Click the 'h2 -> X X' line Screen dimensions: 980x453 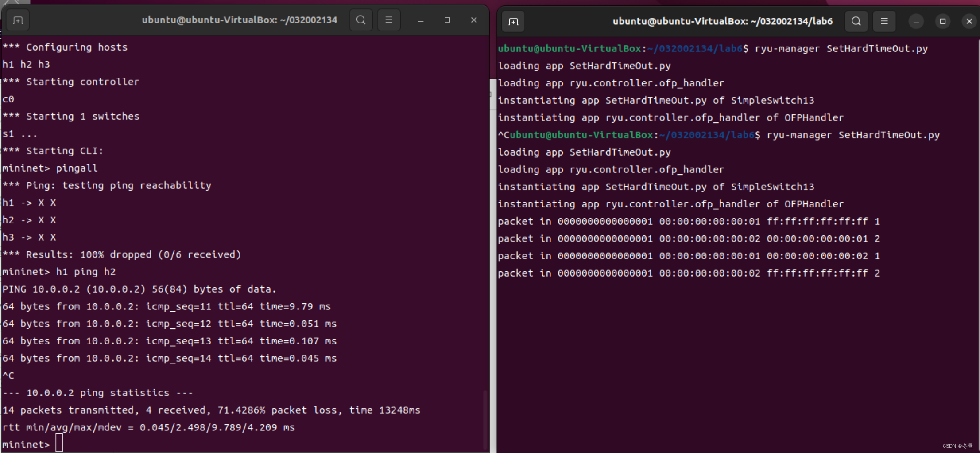coord(29,220)
